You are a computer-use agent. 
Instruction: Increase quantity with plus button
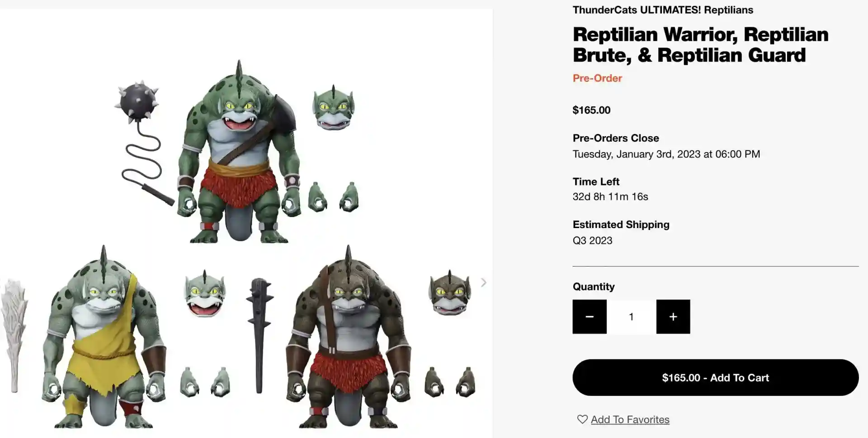pos(673,317)
